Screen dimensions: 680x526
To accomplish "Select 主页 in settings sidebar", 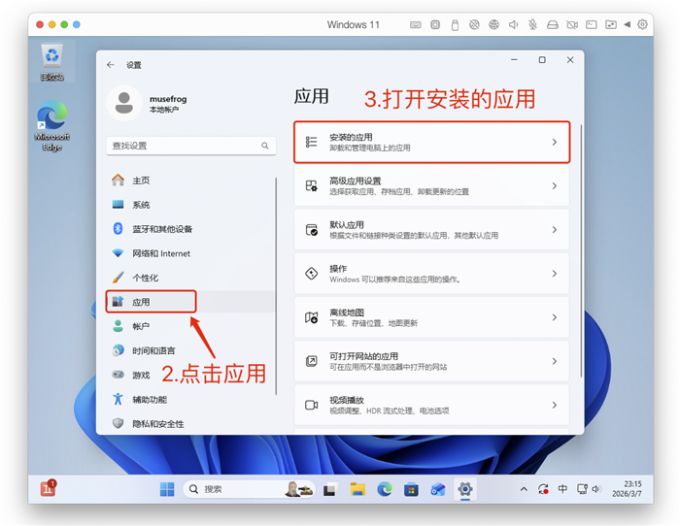I will click(x=190, y=180).
